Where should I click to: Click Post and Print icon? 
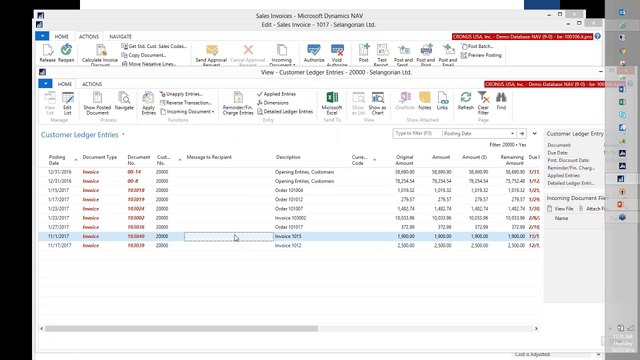point(426,55)
